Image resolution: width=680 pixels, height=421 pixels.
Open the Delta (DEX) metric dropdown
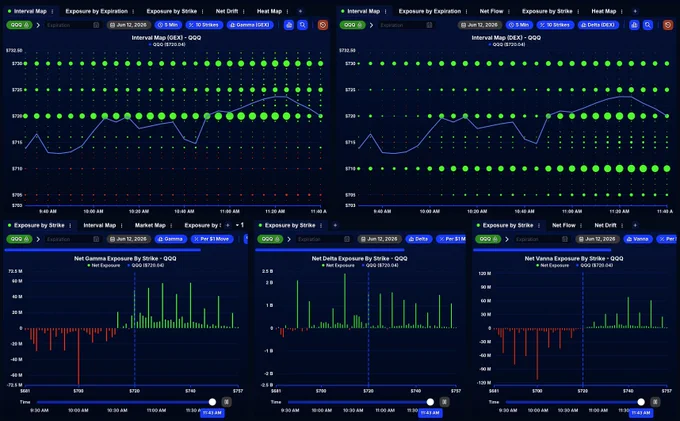point(598,25)
